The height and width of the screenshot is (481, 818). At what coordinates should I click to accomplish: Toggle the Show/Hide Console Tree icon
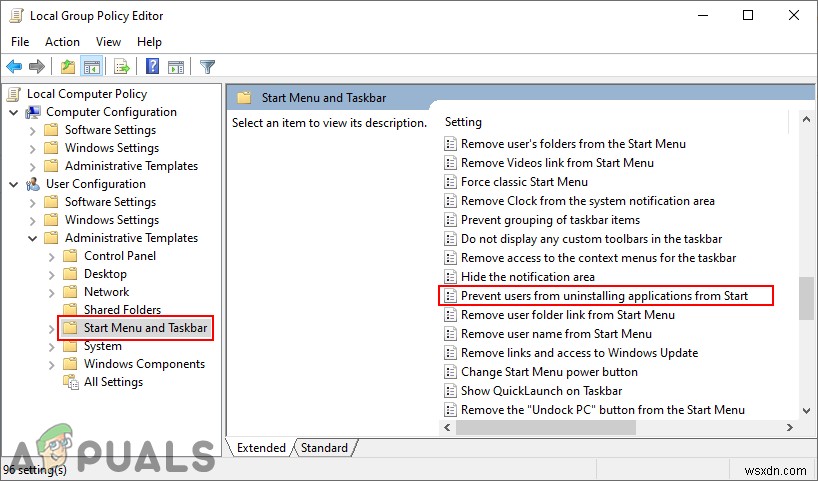pyautogui.click(x=92, y=66)
